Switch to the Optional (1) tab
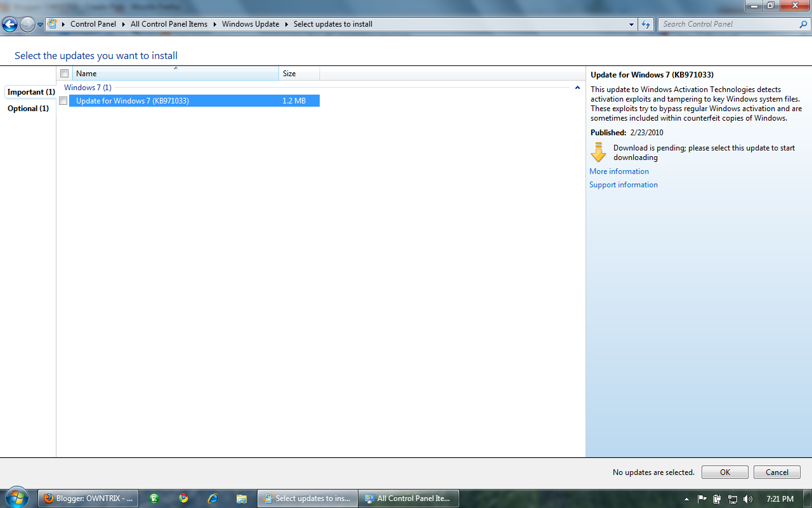812x508 pixels. click(x=28, y=108)
